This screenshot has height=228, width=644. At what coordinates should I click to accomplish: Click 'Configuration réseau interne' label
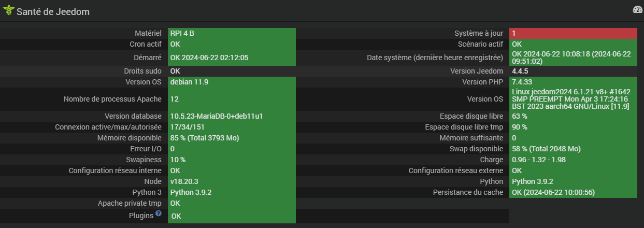click(115, 170)
